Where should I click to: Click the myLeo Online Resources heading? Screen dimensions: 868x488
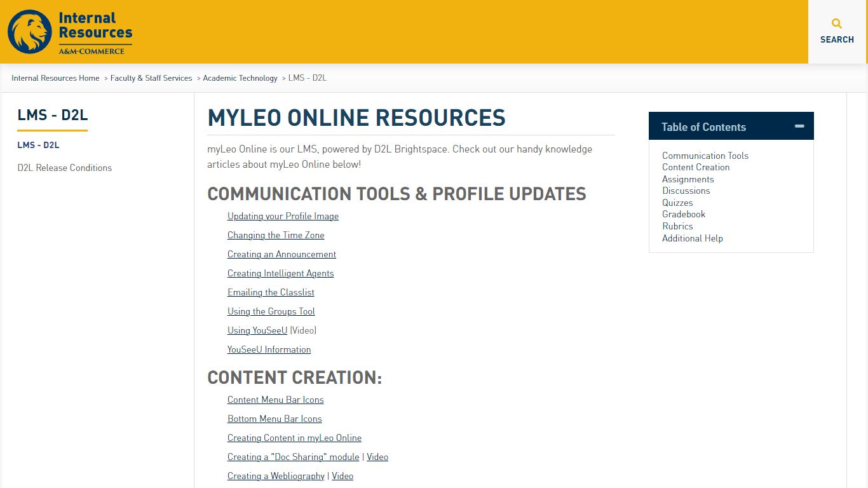(x=356, y=118)
